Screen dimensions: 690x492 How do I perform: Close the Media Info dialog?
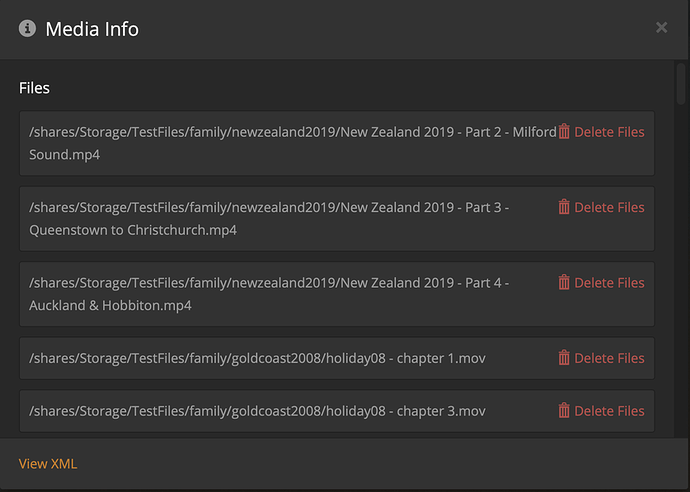pos(661,28)
